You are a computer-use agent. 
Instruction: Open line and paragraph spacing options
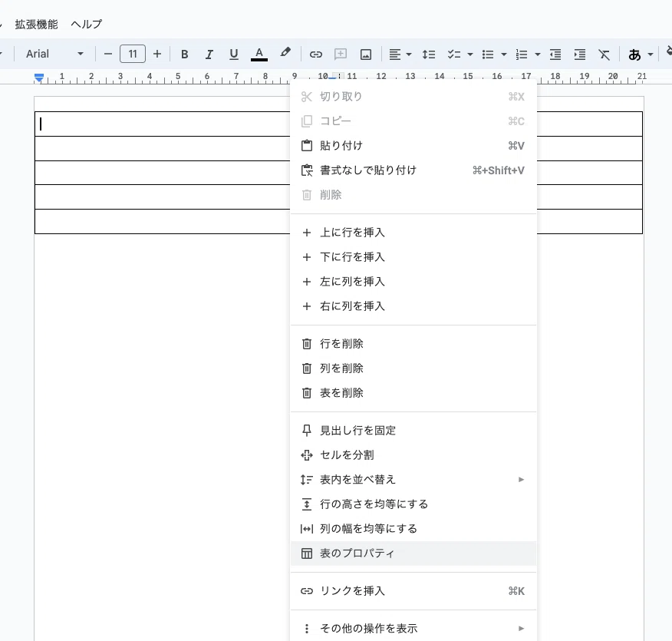click(429, 54)
